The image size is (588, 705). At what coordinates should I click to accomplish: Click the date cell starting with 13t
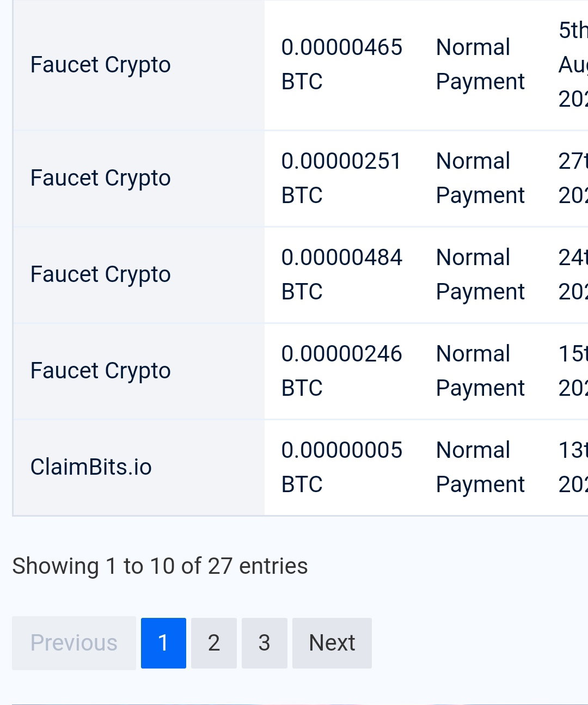coord(573,467)
